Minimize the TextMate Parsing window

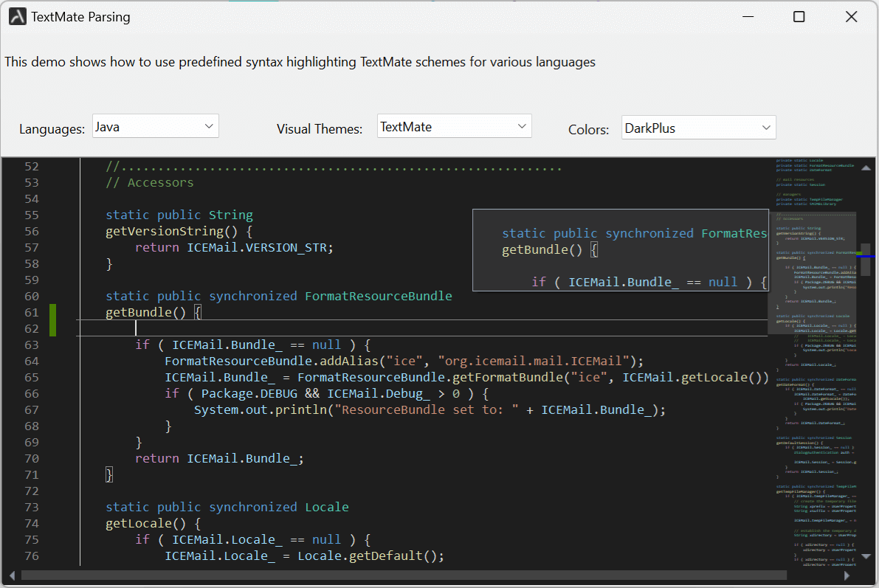coord(748,17)
